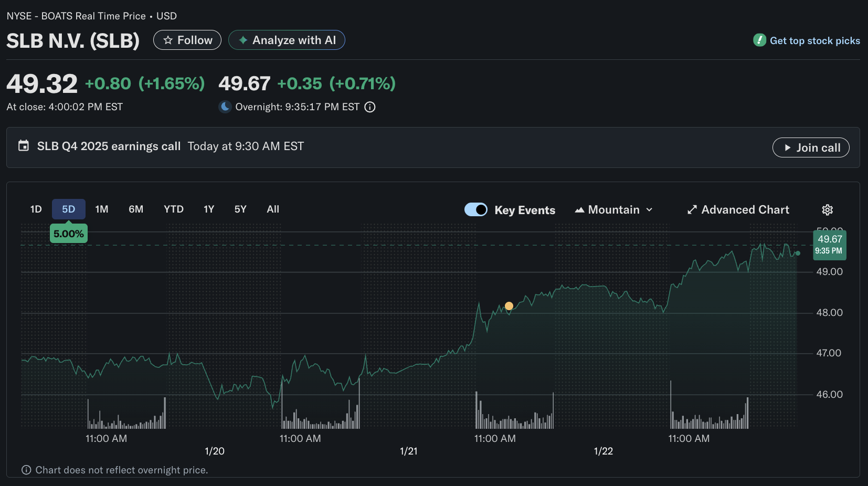Click the overnight moon icon

click(x=225, y=107)
